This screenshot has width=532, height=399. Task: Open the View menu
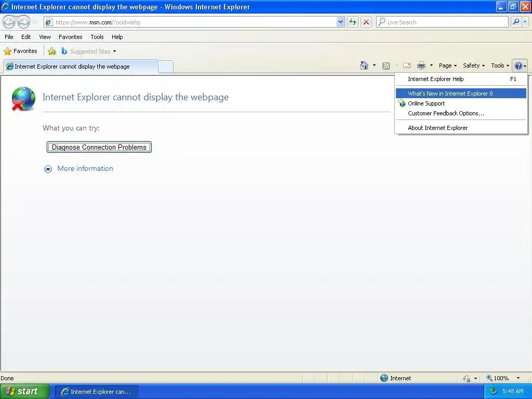pyautogui.click(x=45, y=37)
